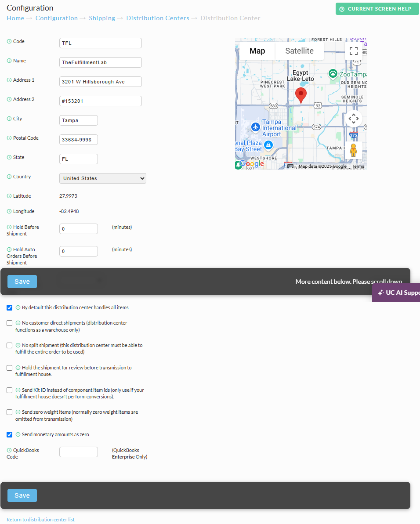Click info icon beside handles all items

pos(18,308)
